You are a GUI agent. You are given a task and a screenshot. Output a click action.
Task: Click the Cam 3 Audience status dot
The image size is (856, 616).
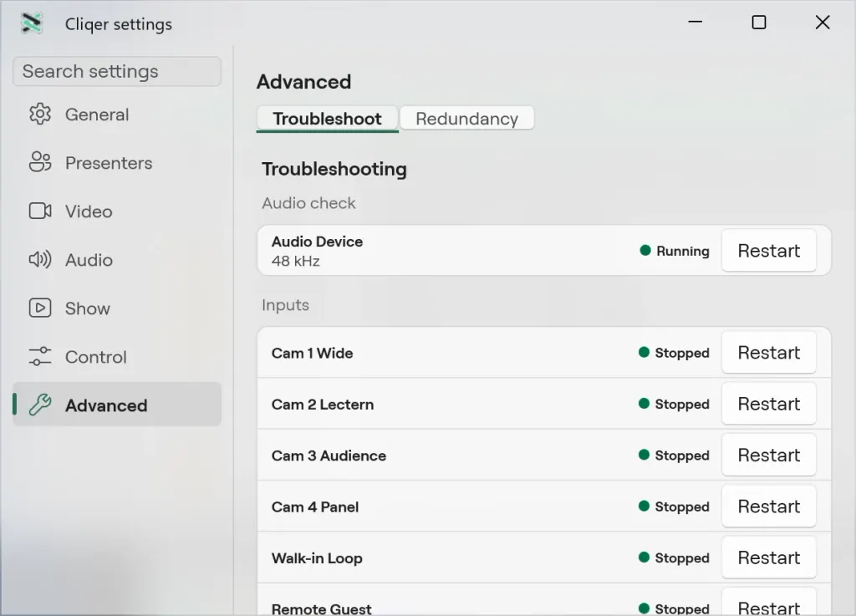[x=645, y=455]
